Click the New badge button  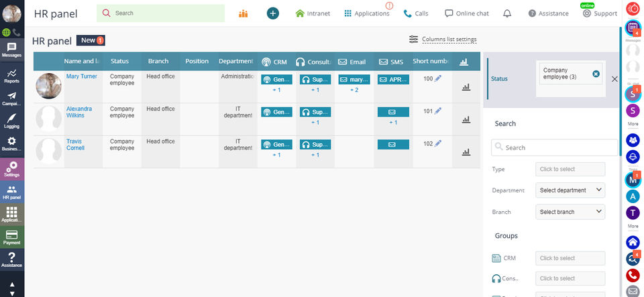[x=91, y=40]
